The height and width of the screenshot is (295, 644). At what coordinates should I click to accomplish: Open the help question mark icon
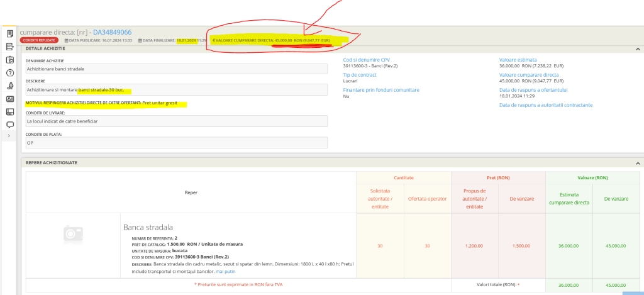(x=9, y=73)
